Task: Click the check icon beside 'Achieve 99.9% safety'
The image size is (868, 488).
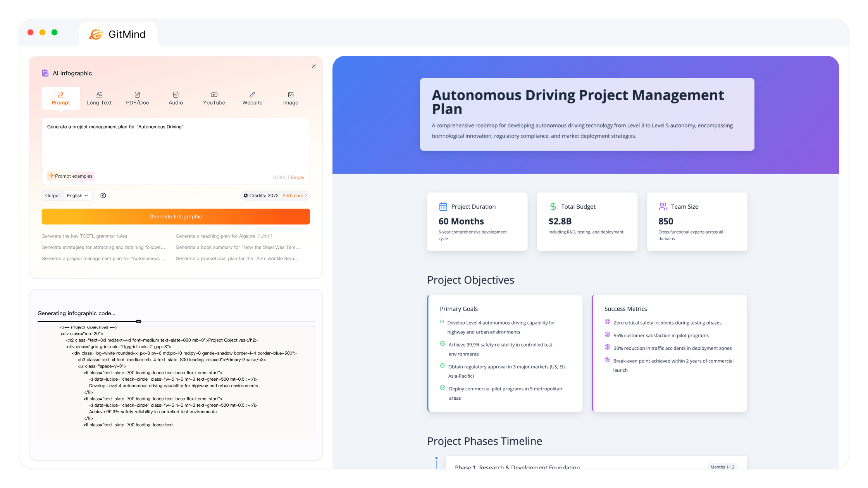Action: point(443,344)
